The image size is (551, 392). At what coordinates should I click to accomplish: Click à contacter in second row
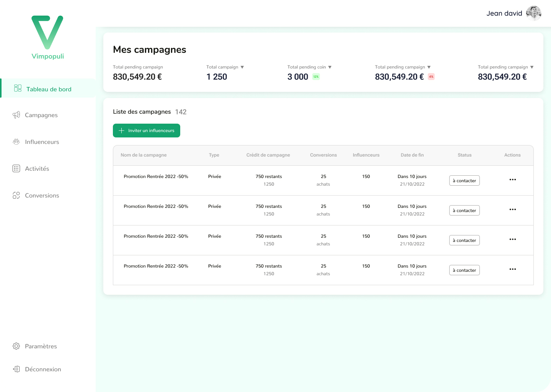click(x=465, y=211)
